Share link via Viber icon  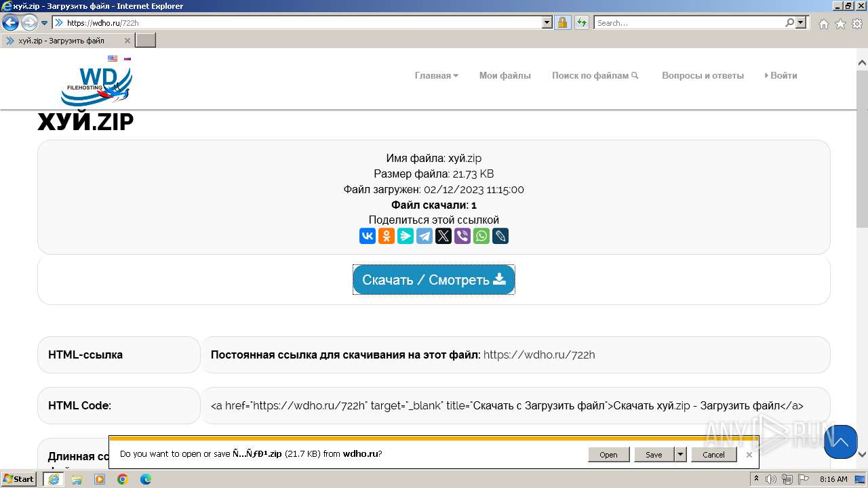(x=462, y=236)
